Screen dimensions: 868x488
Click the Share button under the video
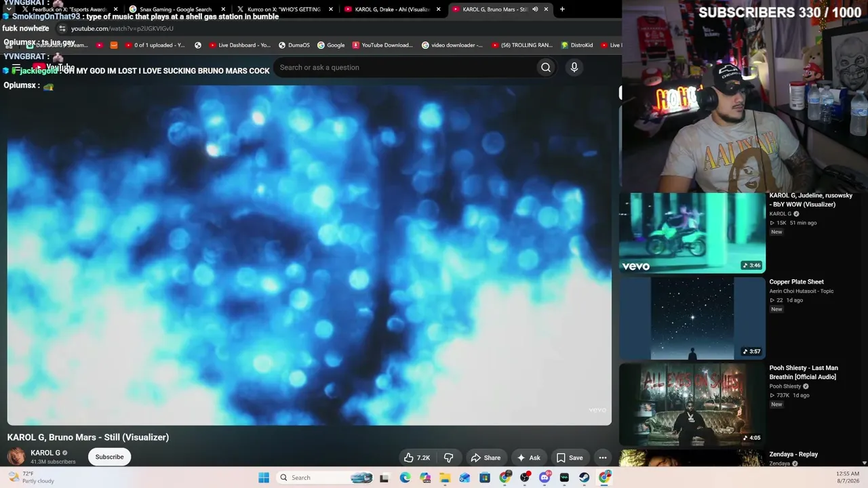(486, 457)
